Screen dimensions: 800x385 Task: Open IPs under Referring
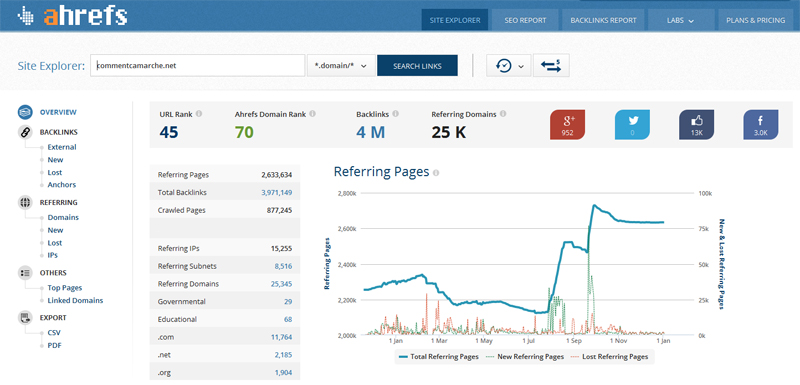pos(53,255)
